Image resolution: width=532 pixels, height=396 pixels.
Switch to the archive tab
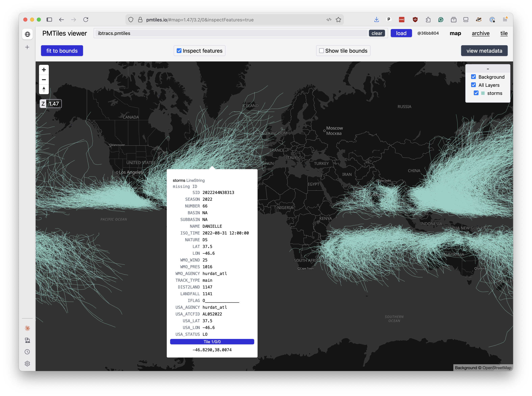tap(481, 33)
